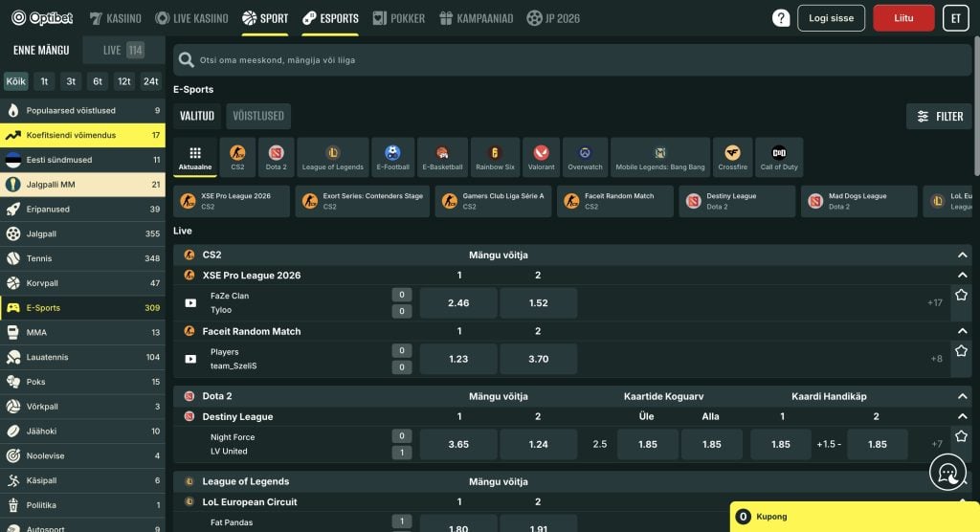The height and width of the screenshot is (532, 980).
Task: Show +8 more markets for Players match
Action: (x=936, y=359)
